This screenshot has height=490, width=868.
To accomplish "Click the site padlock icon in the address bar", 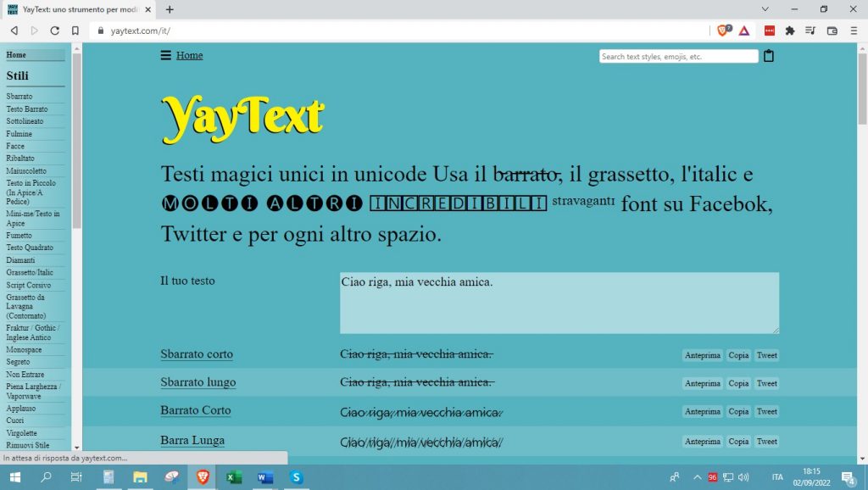I will (x=100, y=30).
